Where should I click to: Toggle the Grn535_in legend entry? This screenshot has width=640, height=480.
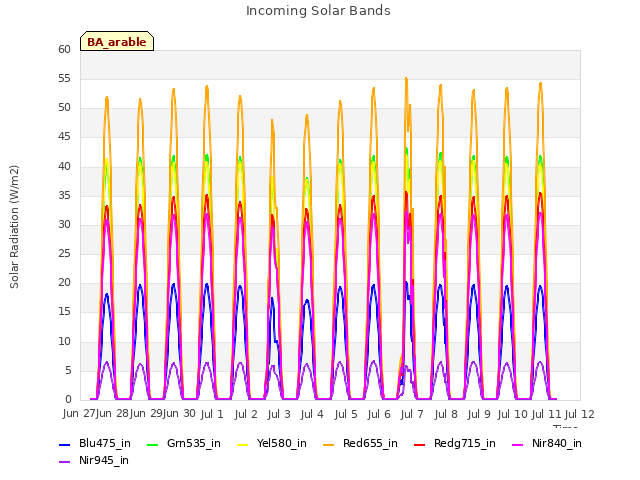tap(184, 443)
